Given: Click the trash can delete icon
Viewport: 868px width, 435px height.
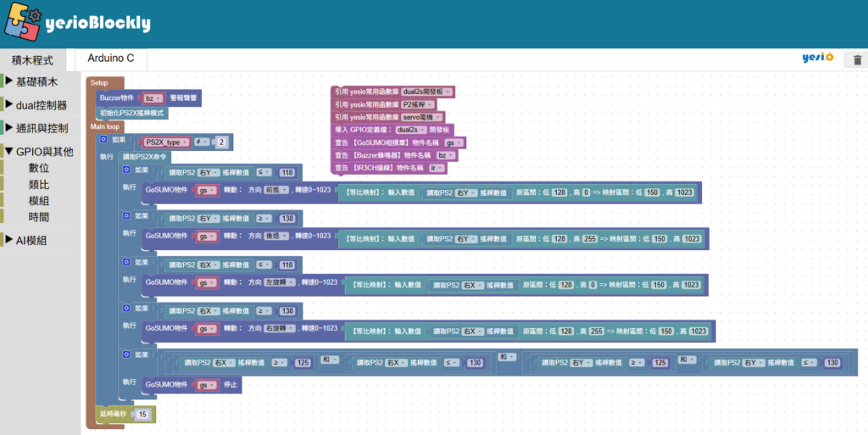Looking at the screenshot, I should [x=857, y=59].
